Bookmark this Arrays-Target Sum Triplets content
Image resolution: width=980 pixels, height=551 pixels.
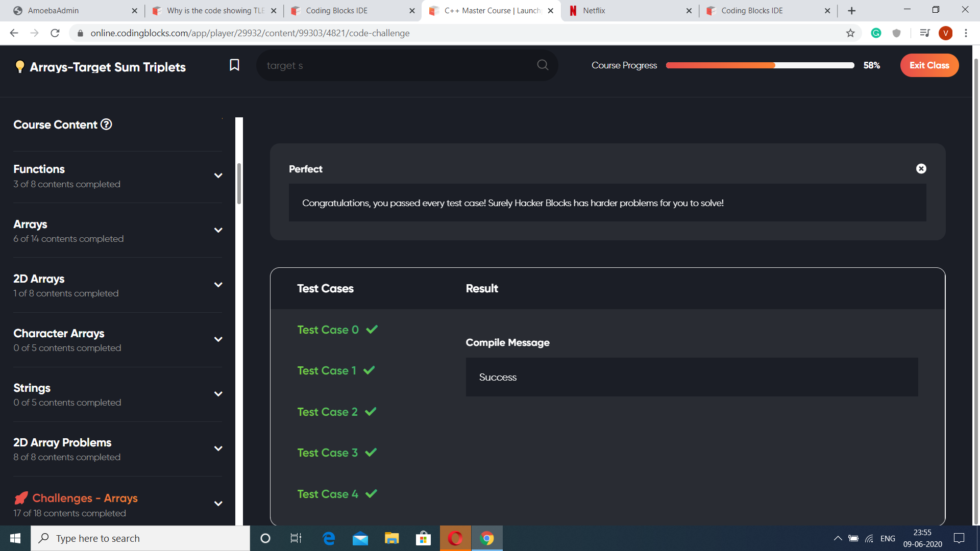click(x=234, y=65)
